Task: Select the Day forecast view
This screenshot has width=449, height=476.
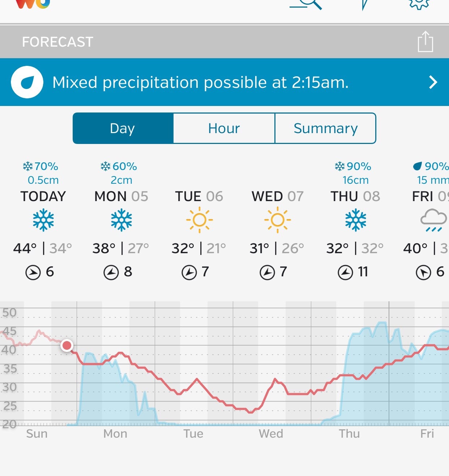Action: coord(123,128)
